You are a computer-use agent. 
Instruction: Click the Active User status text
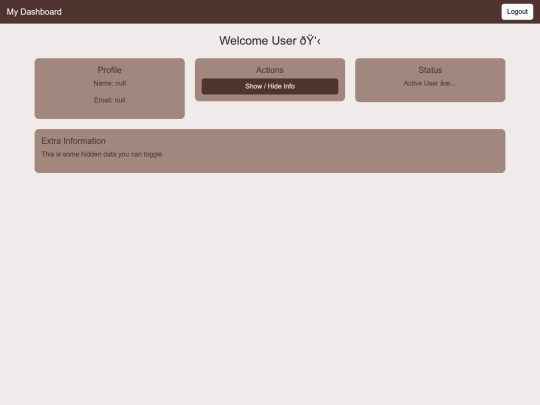click(430, 83)
